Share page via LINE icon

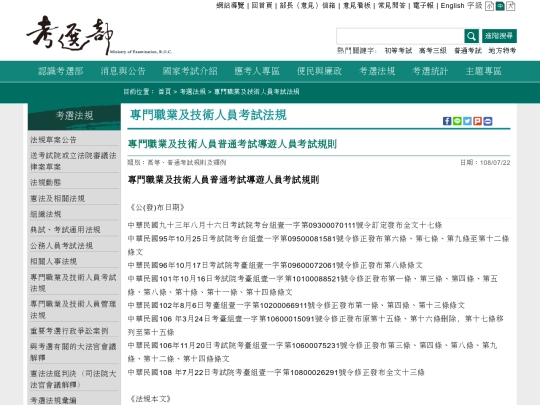click(457, 121)
